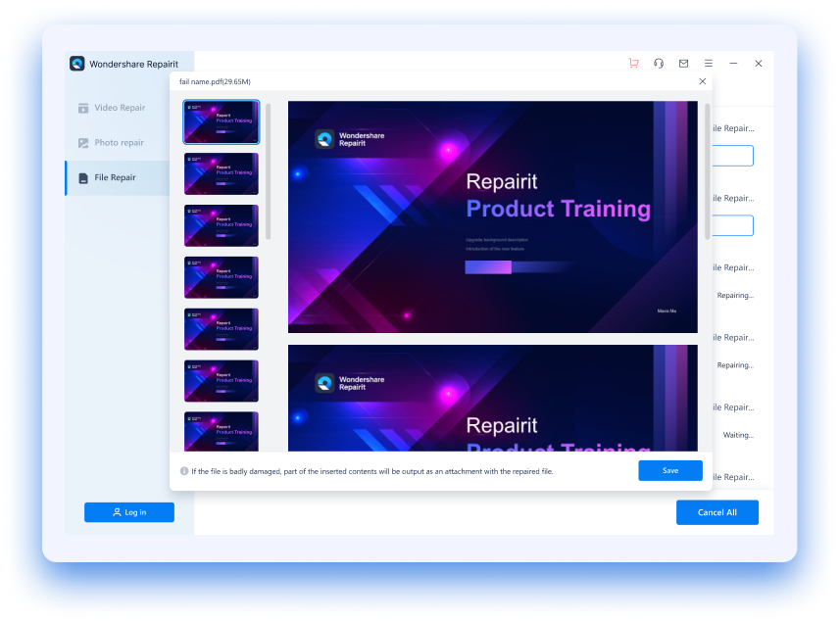Click the first Repairing... status text
Image resolution: width=840 pixels, height=622 pixels.
coord(735,296)
